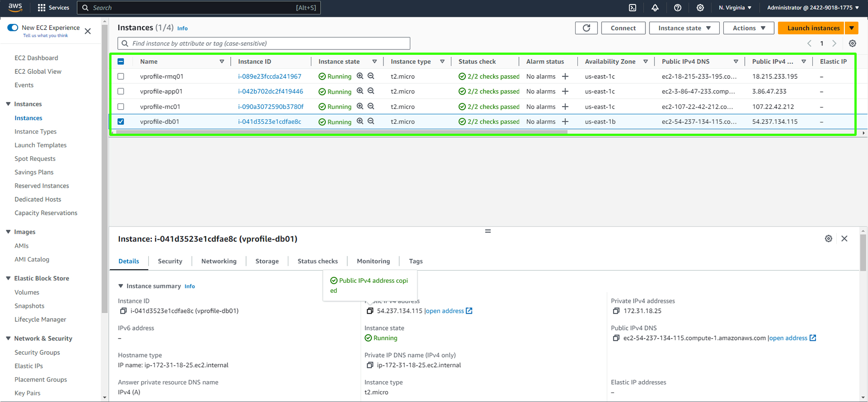The image size is (868, 402).
Task: Collapse the Instance summary section
Action: pos(121,286)
